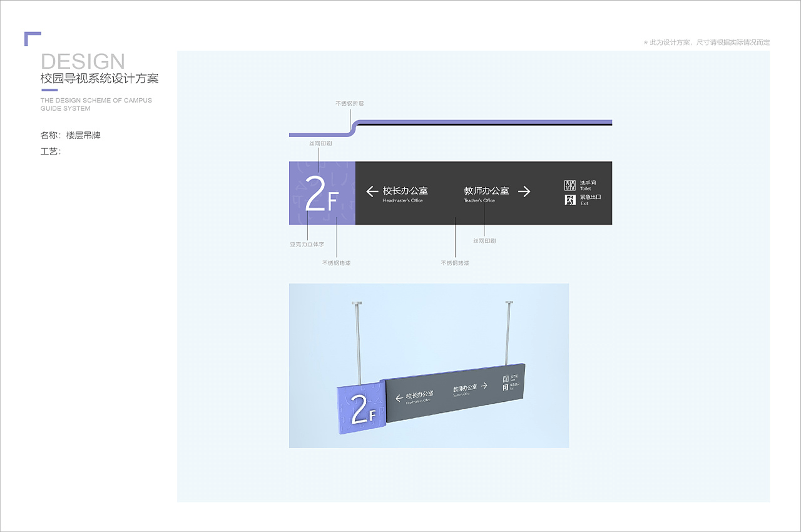Click the 2F numeral on the 3D rendered sign
This screenshot has height=532, width=801.
tap(362, 411)
